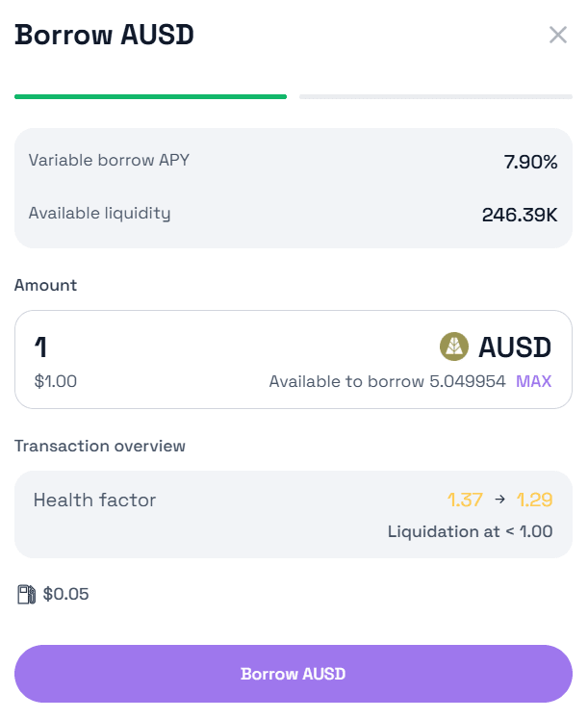The image size is (588, 719).
Task: Click the Variable borrow APY label
Action: (109, 161)
